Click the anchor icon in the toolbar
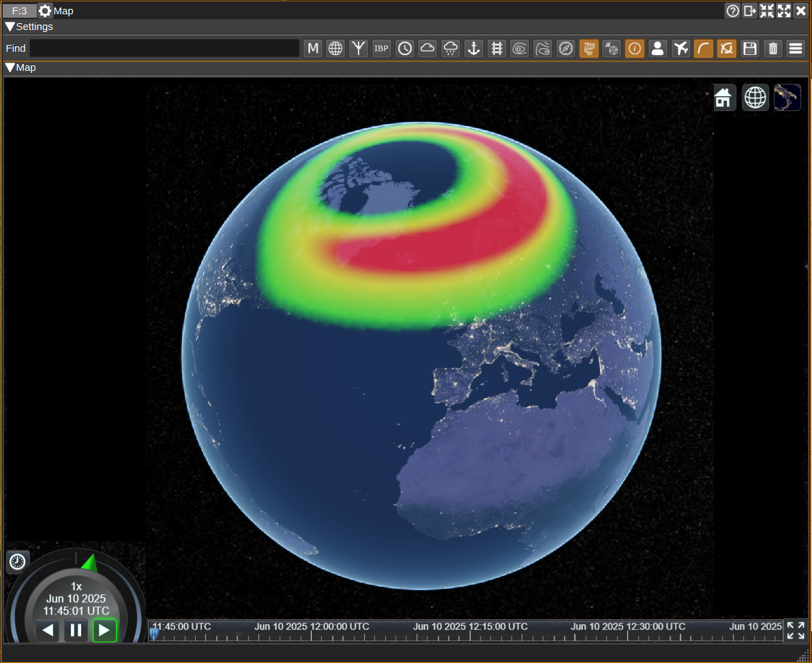 (x=474, y=48)
